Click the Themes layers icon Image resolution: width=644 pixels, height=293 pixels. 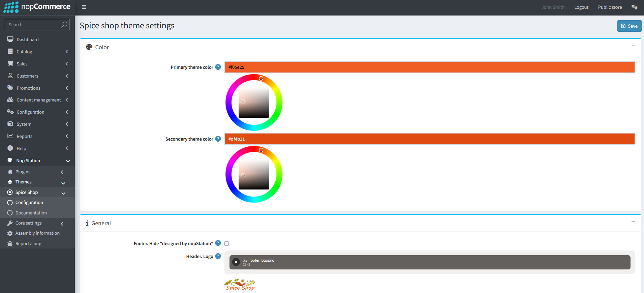click(x=10, y=182)
